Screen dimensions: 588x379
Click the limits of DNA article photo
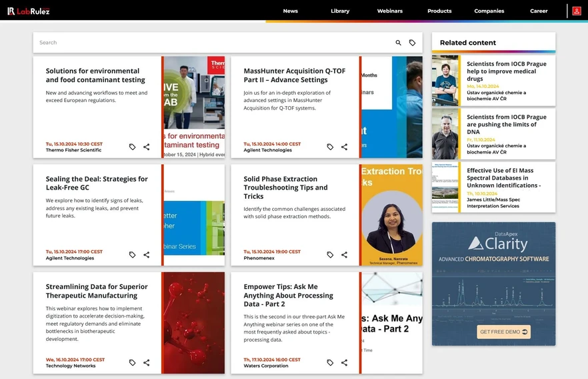pyautogui.click(x=445, y=133)
